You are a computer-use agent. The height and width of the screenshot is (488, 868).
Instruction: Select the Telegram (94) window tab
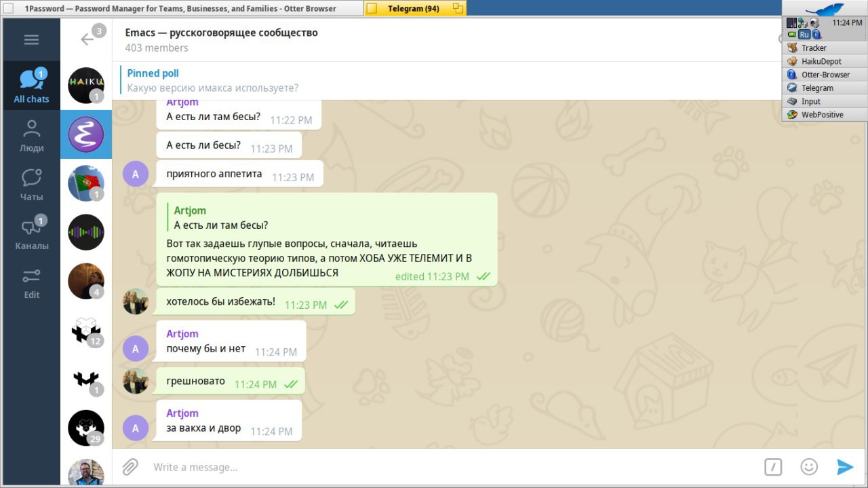tap(415, 8)
